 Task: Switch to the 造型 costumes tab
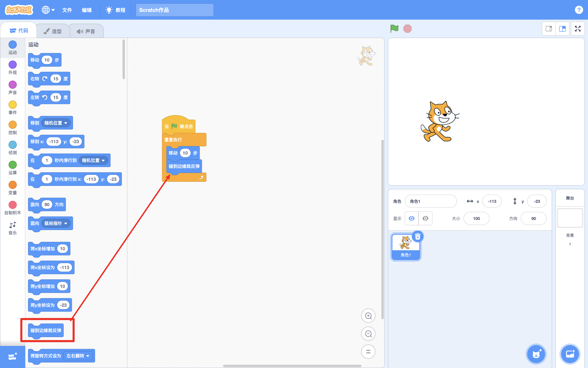click(x=53, y=31)
